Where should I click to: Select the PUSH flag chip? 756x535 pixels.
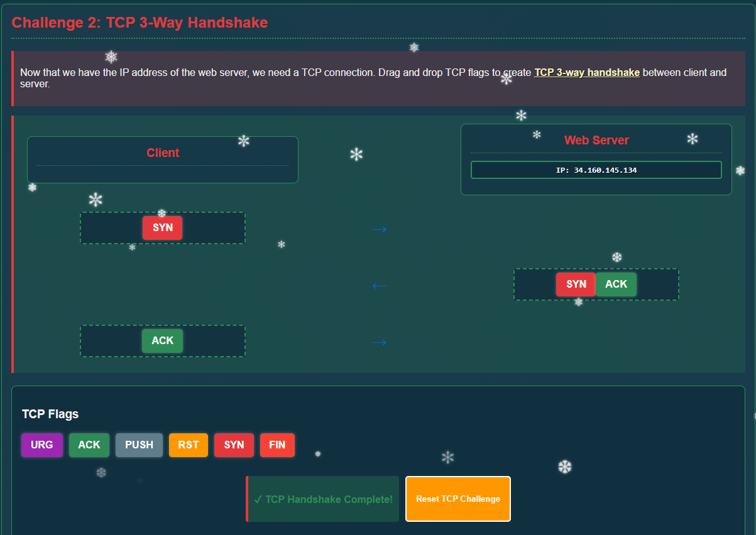139,445
